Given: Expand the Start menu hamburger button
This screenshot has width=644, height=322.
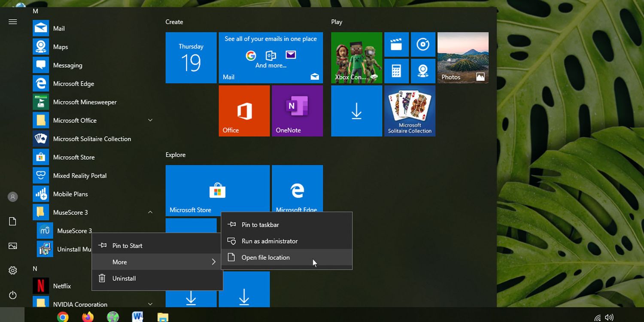Looking at the screenshot, I should [13, 21].
